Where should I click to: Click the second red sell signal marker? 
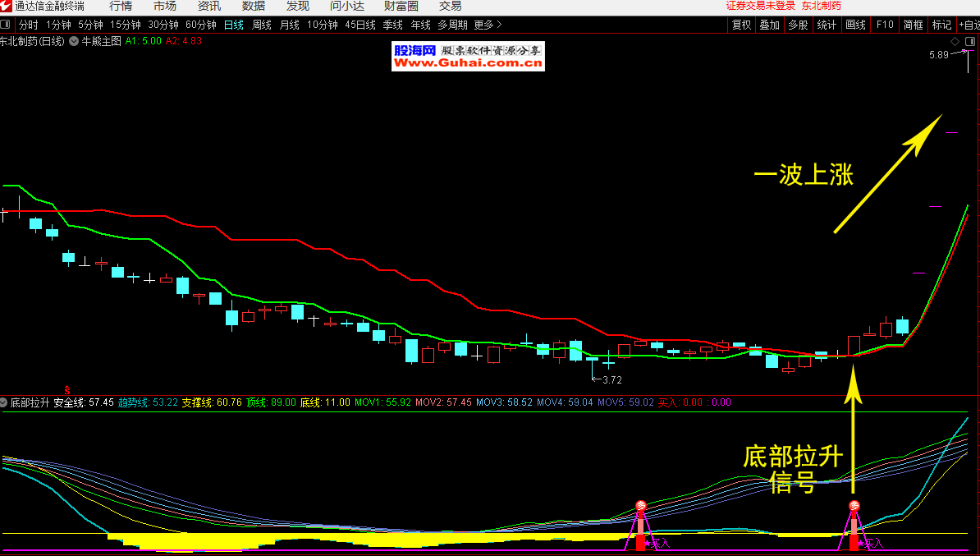coord(854,506)
